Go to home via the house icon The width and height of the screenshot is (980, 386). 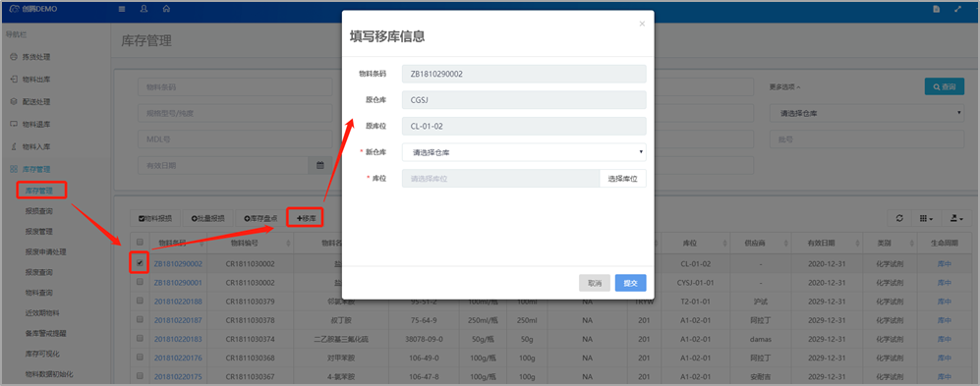[x=165, y=9]
